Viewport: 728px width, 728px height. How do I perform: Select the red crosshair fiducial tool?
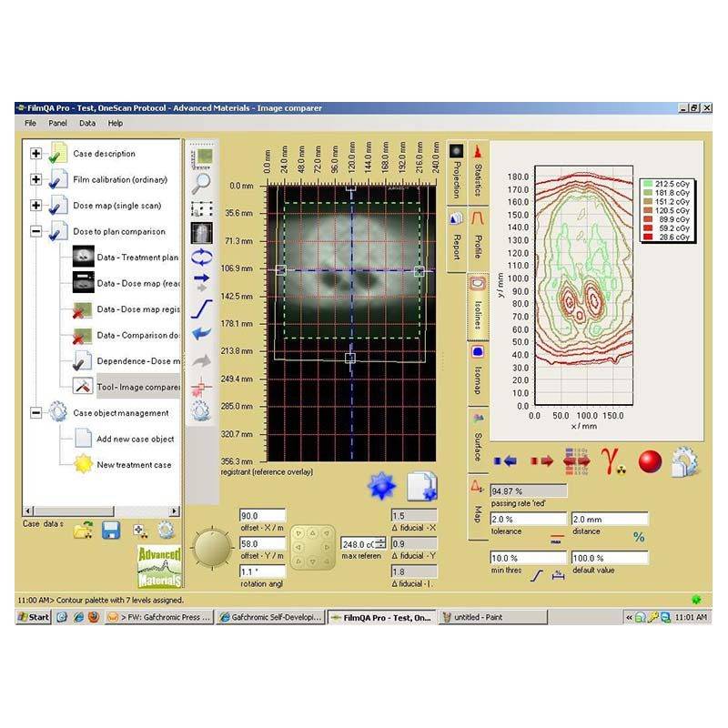(200, 386)
